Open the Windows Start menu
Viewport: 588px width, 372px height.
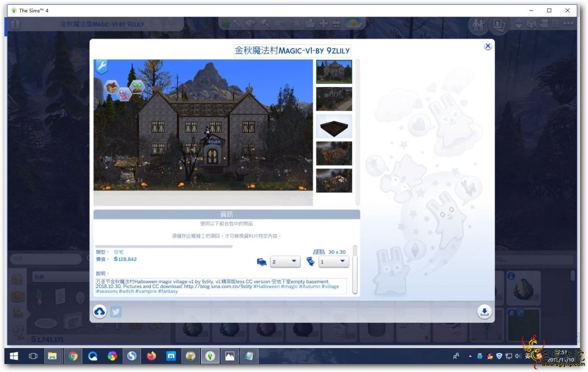click(x=14, y=356)
